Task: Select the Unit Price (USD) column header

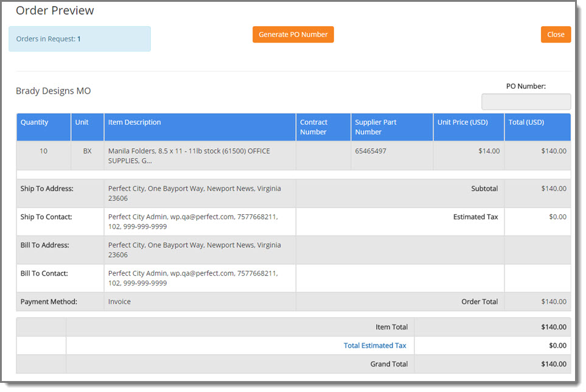Action: click(462, 122)
